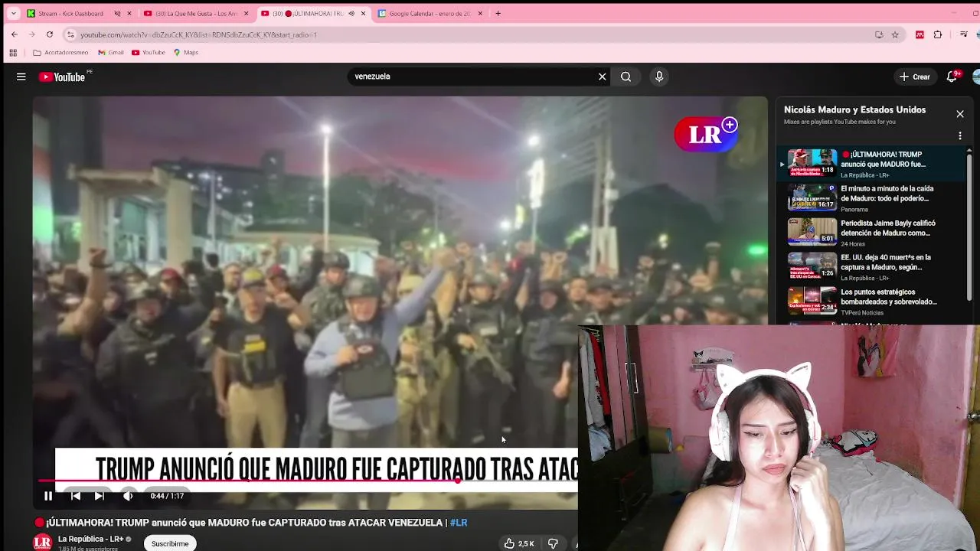
Task: Open the YouTube hamburger guide menu
Action: [21, 77]
